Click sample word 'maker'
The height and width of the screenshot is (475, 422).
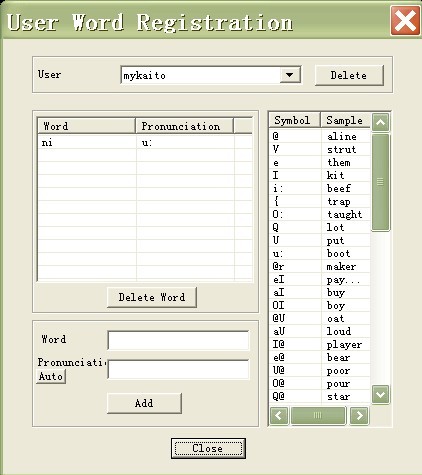click(341, 266)
